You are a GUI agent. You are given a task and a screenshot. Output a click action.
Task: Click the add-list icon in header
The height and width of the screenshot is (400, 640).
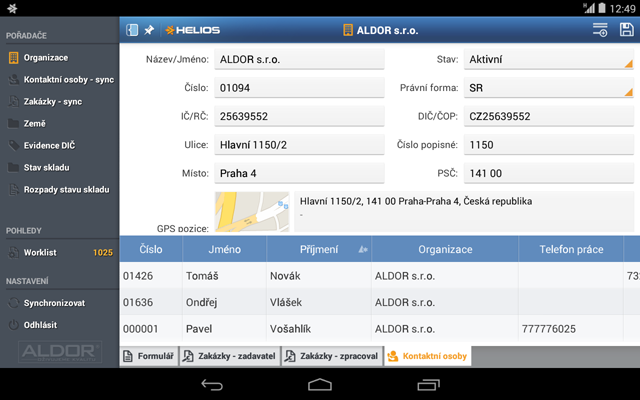(x=600, y=30)
